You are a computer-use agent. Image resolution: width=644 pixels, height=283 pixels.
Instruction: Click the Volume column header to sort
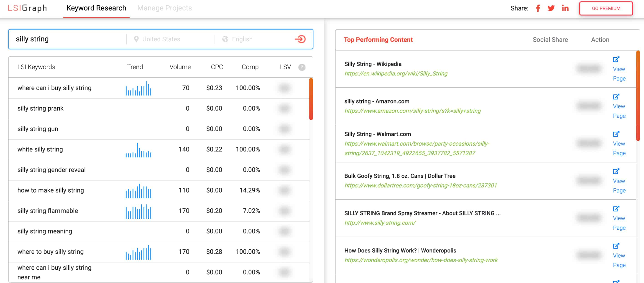[179, 66]
